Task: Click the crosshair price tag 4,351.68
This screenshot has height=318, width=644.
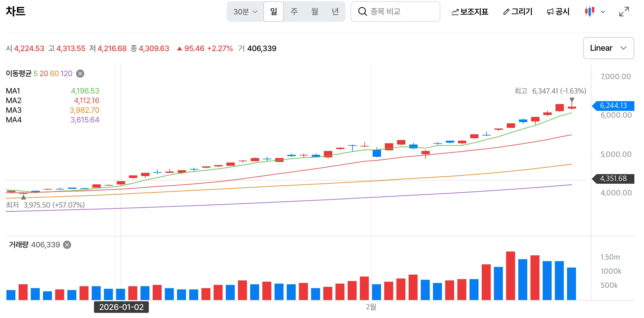Action: 613,179
